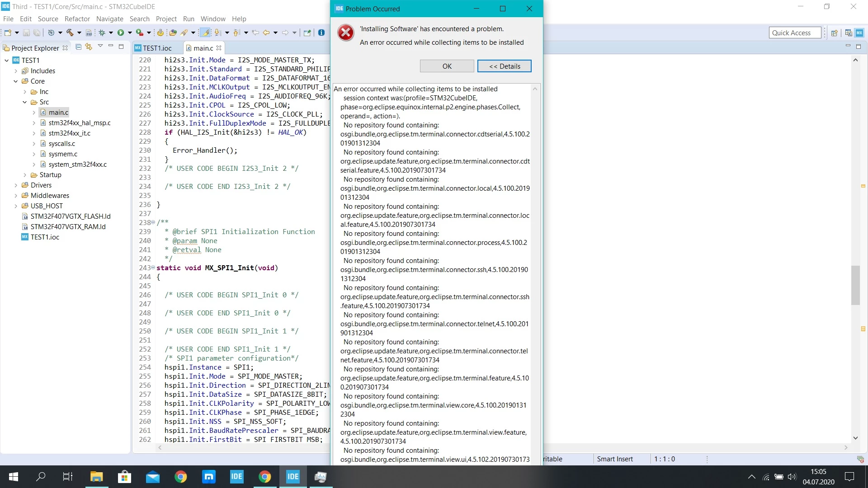Click the External Tools icon
This screenshot has width=868, height=488.
pyautogui.click(x=160, y=33)
